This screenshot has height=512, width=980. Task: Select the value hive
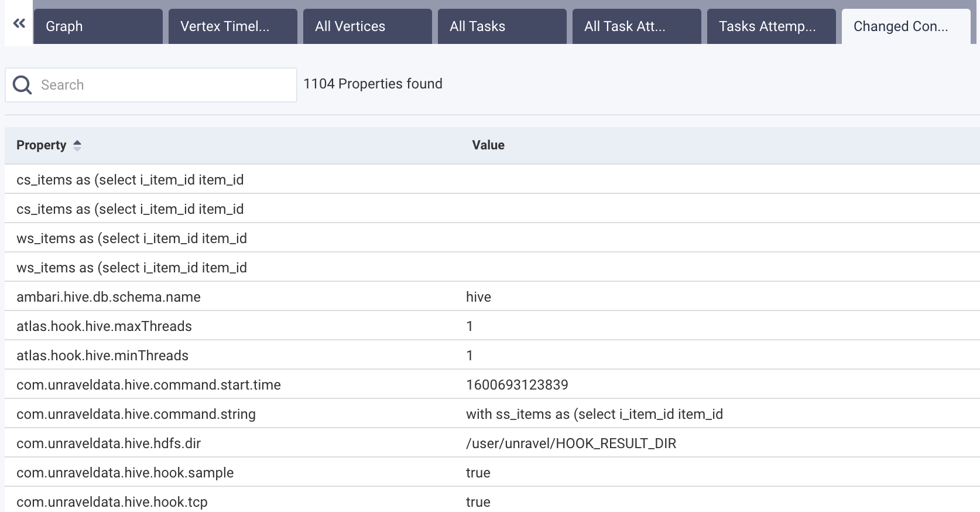(478, 297)
